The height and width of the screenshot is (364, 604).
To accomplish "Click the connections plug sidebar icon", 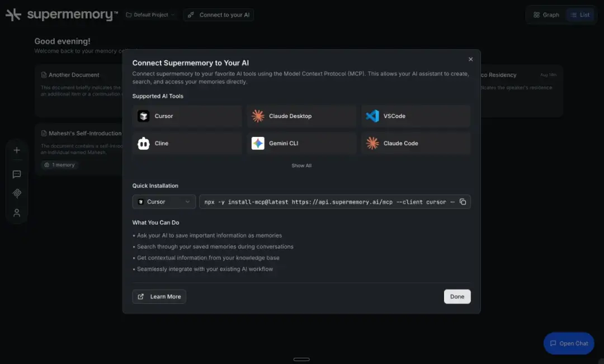I will (17, 193).
